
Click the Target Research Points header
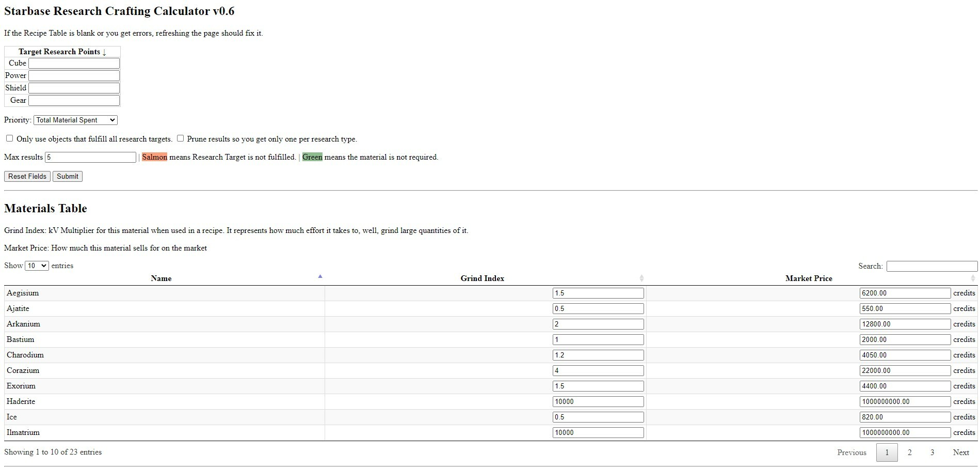62,52
